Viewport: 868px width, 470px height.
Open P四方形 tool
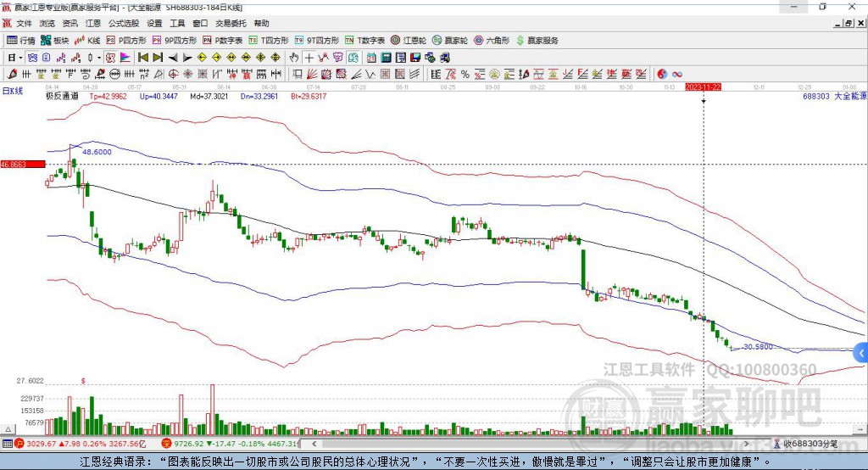point(126,41)
